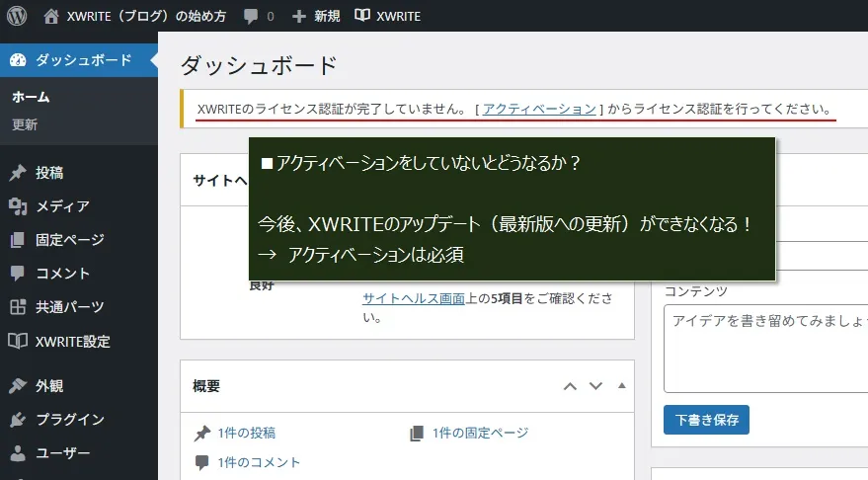This screenshot has width=868, height=480.
Task: Open the サイトヘルス画面 link
Action: coord(414,298)
